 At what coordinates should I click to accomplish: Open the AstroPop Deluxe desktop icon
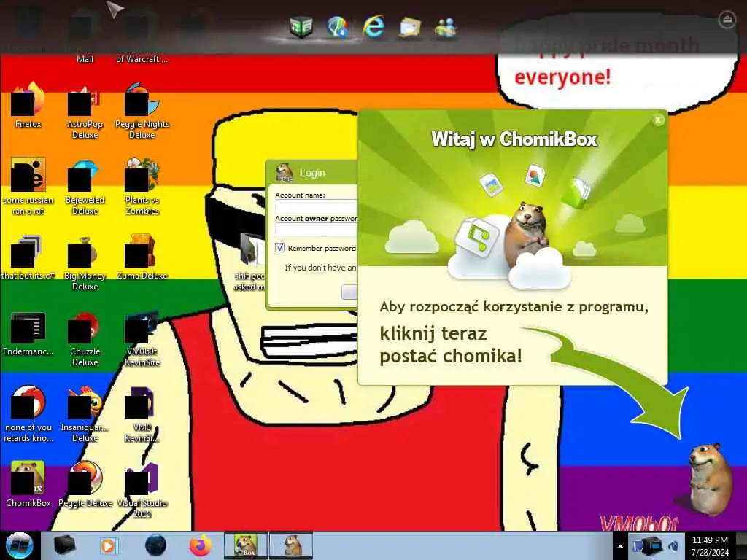(85, 111)
